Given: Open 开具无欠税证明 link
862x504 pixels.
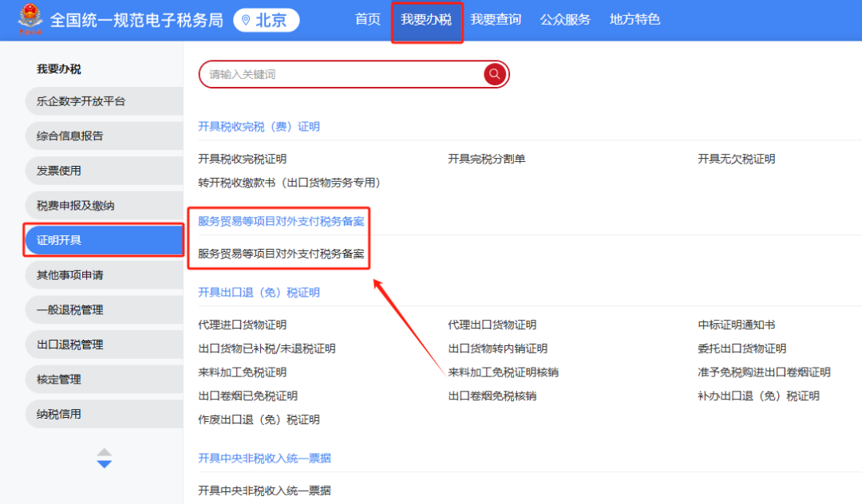Looking at the screenshot, I should point(736,159).
